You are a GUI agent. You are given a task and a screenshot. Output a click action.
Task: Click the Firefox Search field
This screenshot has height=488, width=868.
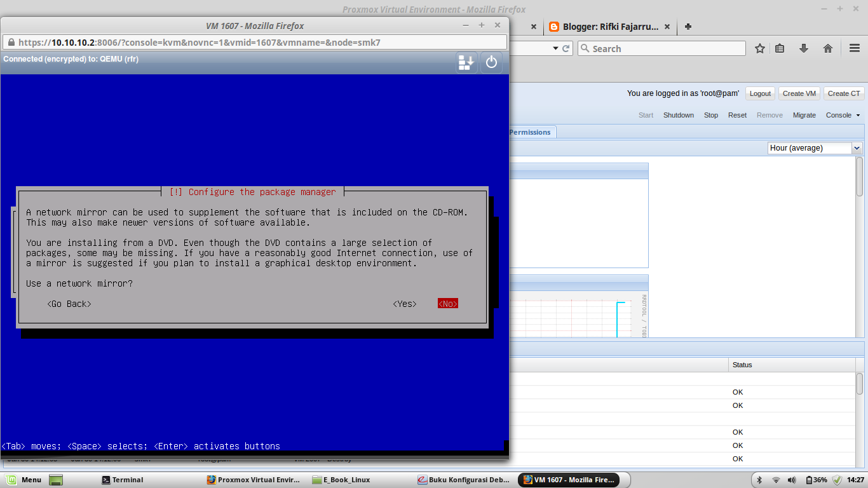(661, 48)
